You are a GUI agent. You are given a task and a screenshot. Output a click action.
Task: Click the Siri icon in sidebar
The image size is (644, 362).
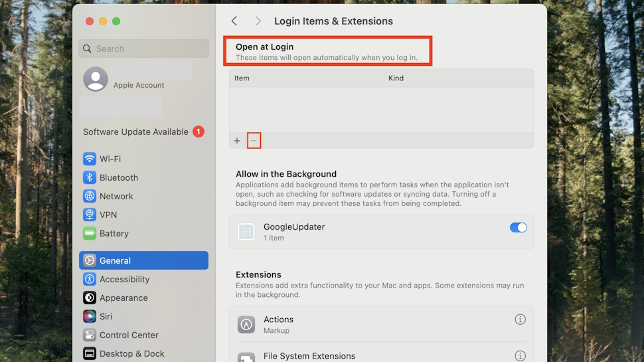(x=89, y=316)
